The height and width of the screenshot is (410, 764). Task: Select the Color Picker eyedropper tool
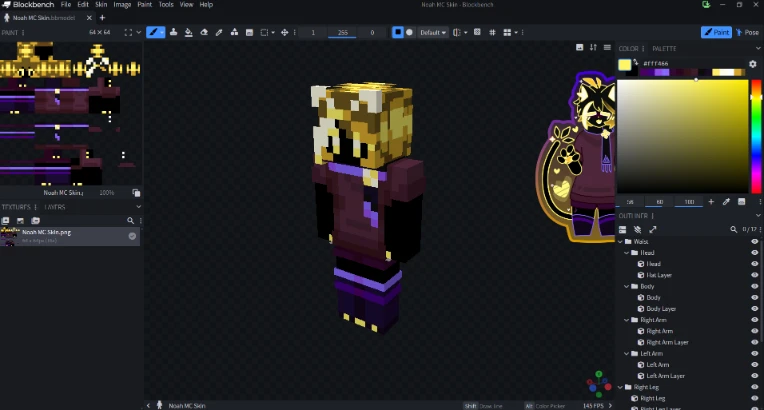[x=219, y=33]
